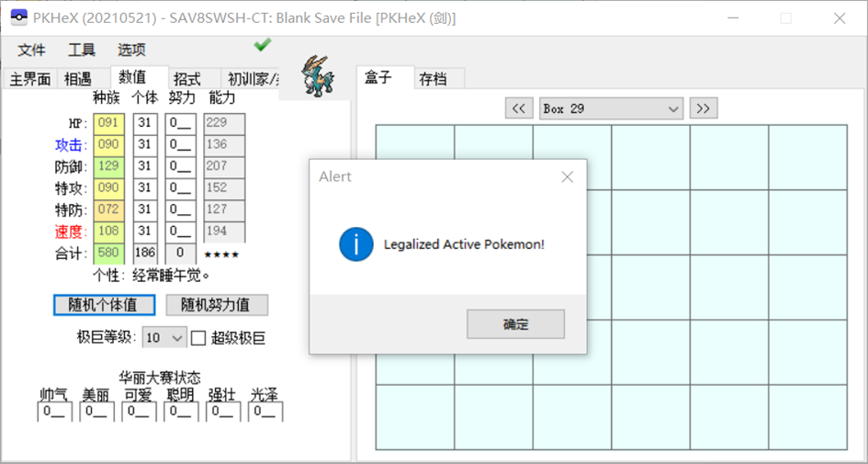Image resolution: width=868 pixels, height=464 pixels.
Task: Click the 防御 个体 value field
Action: (x=145, y=166)
